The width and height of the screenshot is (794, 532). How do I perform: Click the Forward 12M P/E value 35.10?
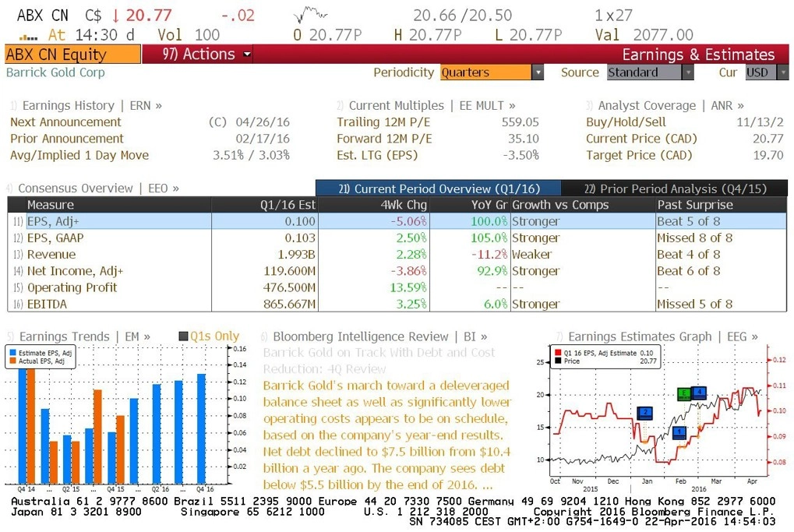(x=524, y=139)
